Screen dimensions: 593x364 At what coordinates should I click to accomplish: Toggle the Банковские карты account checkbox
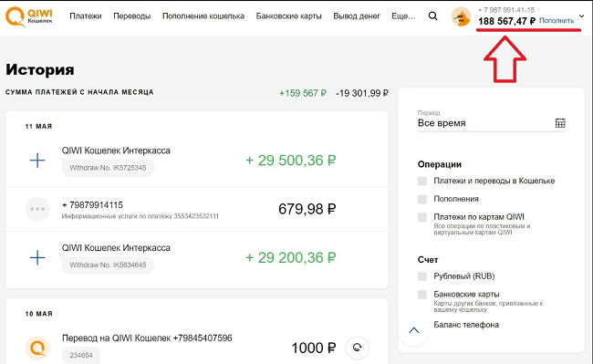click(x=422, y=295)
